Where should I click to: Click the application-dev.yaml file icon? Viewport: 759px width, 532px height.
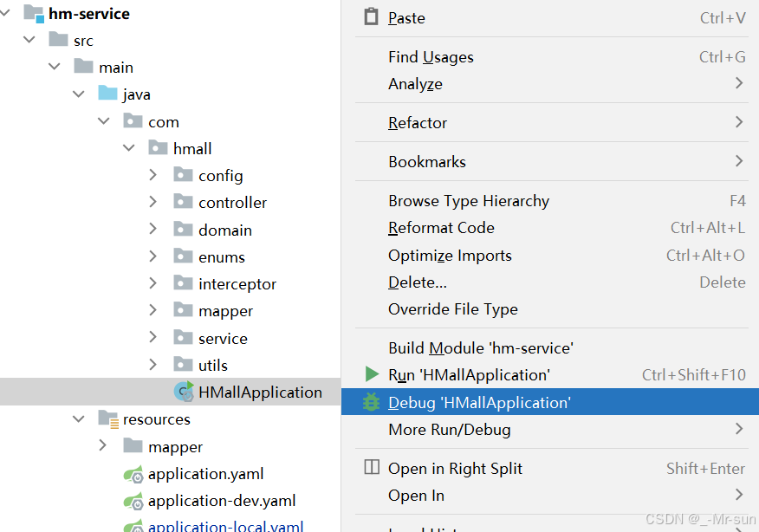pyautogui.click(x=133, y=501)
